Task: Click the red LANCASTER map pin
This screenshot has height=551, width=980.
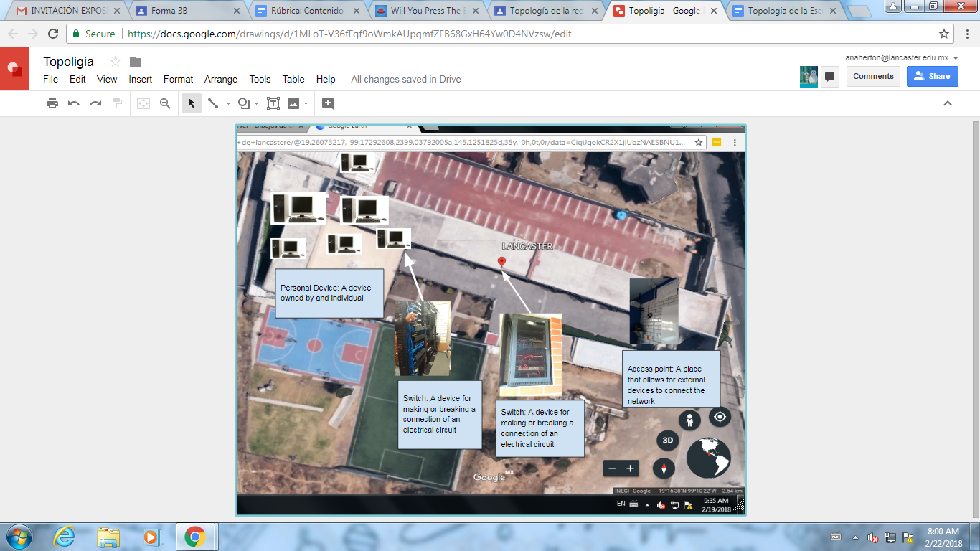Action: click(x=501, y=263)
